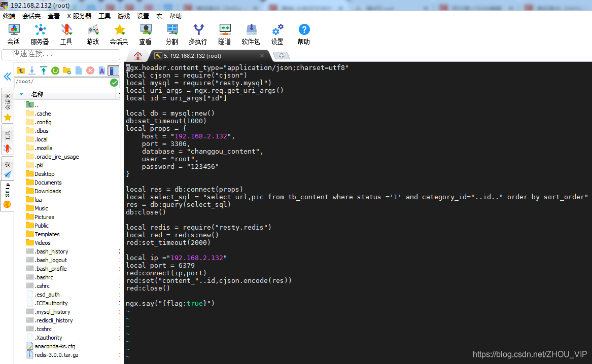This screenshot has width=592, height=364.
Task: Go to parent folder in SFTP toolbar
Action: (21, 70)
